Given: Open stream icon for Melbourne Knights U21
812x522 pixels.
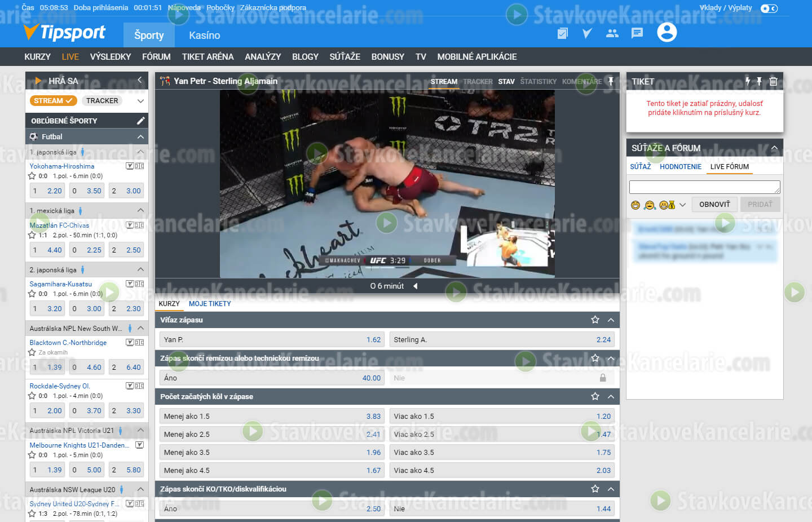Looking at the screenshot, I should coord(139,445).
